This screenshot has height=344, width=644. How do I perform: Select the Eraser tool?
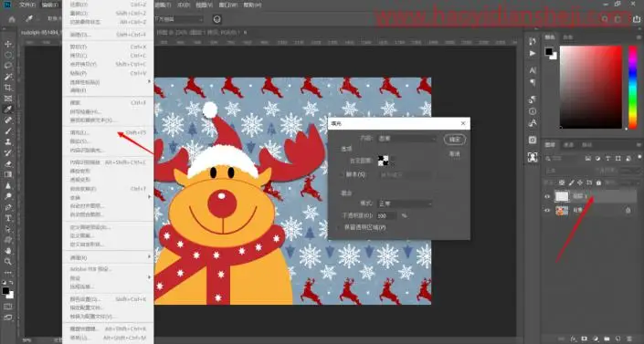[x=8, y=164]
